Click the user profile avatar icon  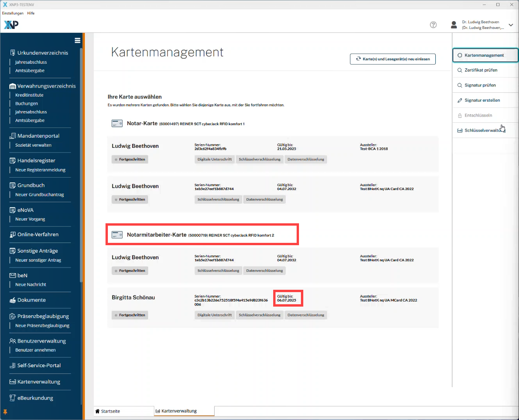(454, 25)
